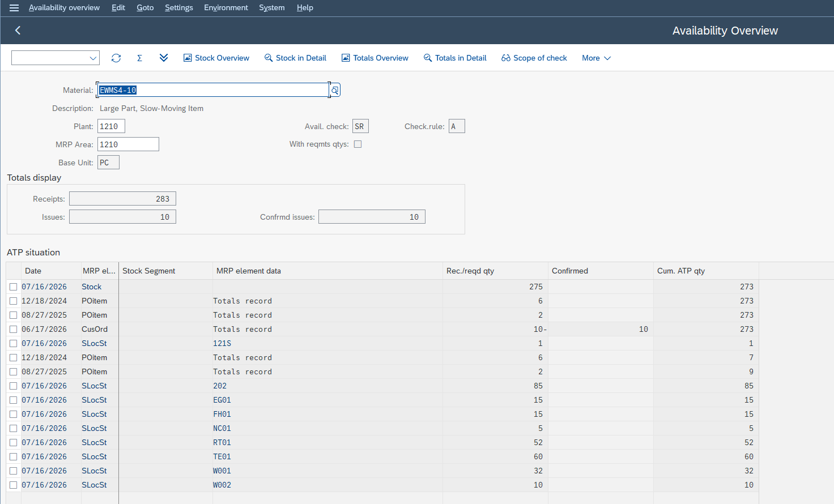This screenshot has width=834, height=504.
Task: Select checkbox for CusOrd row 06/17/2026
Action: click(13, 330)
